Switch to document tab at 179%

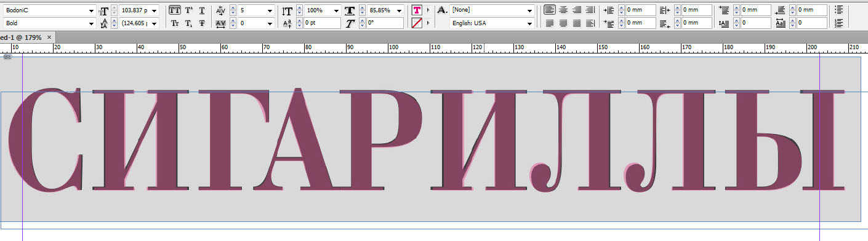click(21, 38)
